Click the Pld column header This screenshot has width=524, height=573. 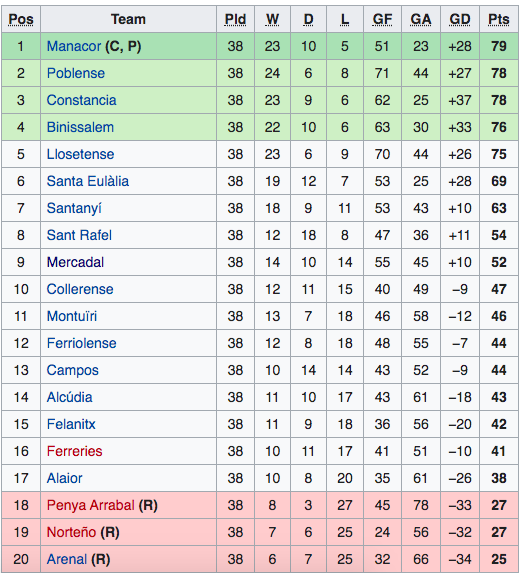pyautogui.click(x=235, y=19)
